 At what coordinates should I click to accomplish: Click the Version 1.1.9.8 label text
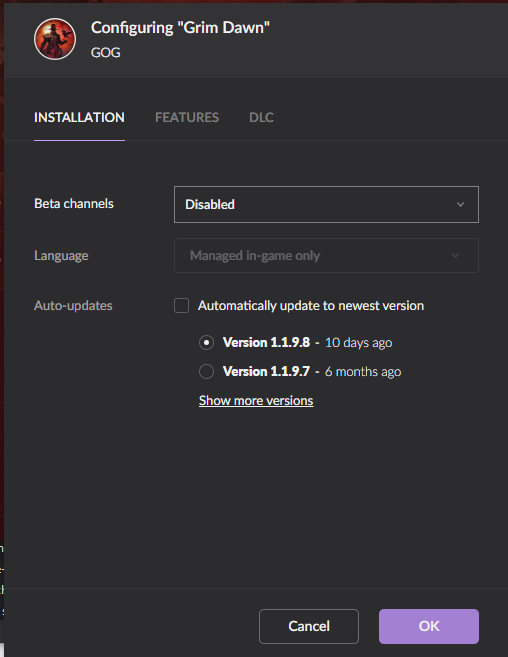point(266,343)
